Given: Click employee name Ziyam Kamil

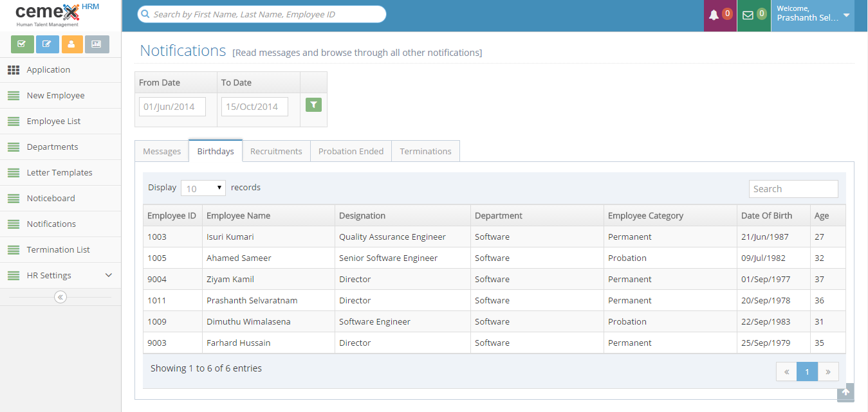Looking at the screenshot, I should click(230, 279).
